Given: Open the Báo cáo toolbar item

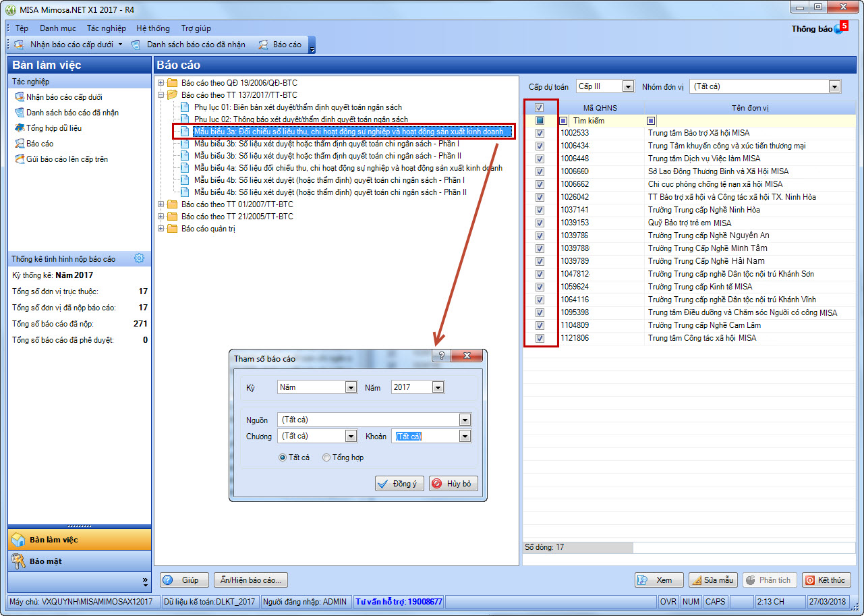Looking at the screenshot, I should coord(280,45).
